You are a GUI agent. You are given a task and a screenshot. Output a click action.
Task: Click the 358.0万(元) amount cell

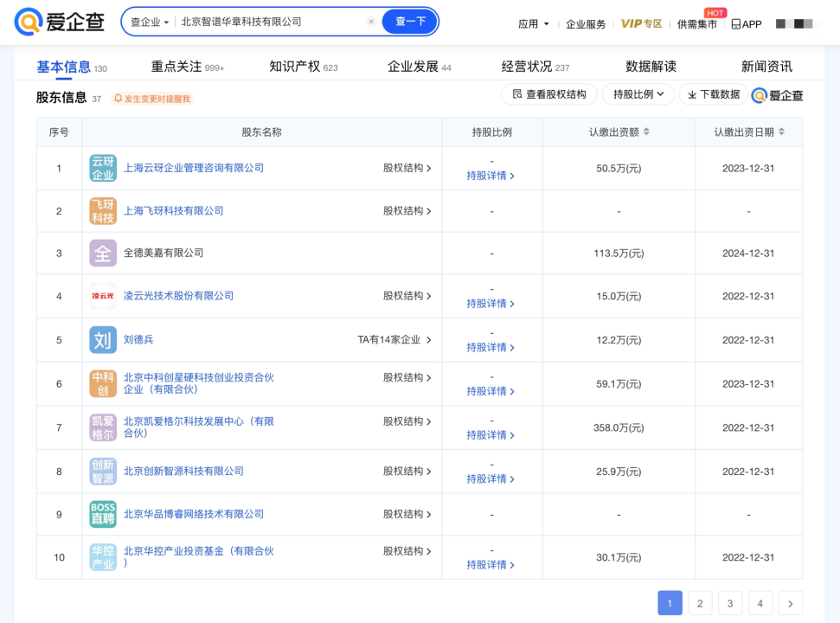(x=619, y=428)
